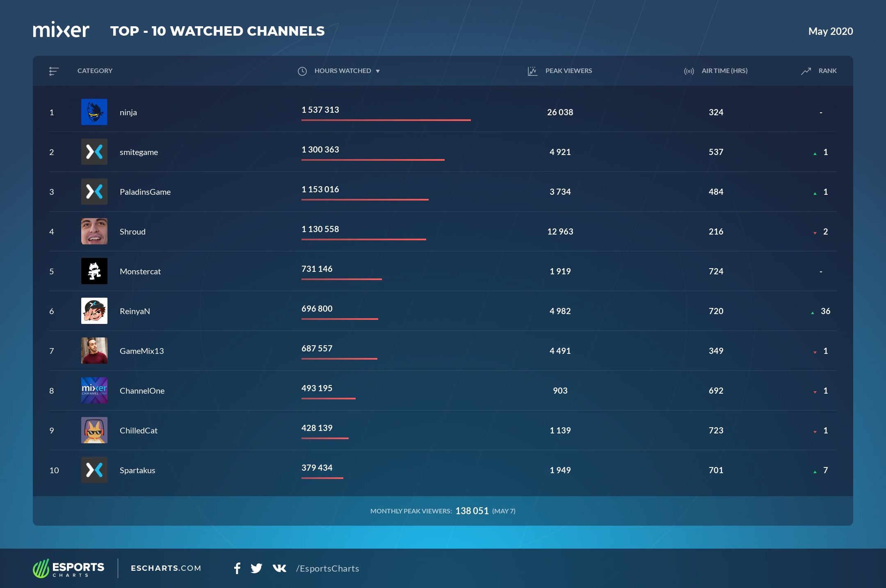The width and height of the screenshot is (886, 588).
Task: Select the ChilledCat avatar
Action: tap(94, 430)
